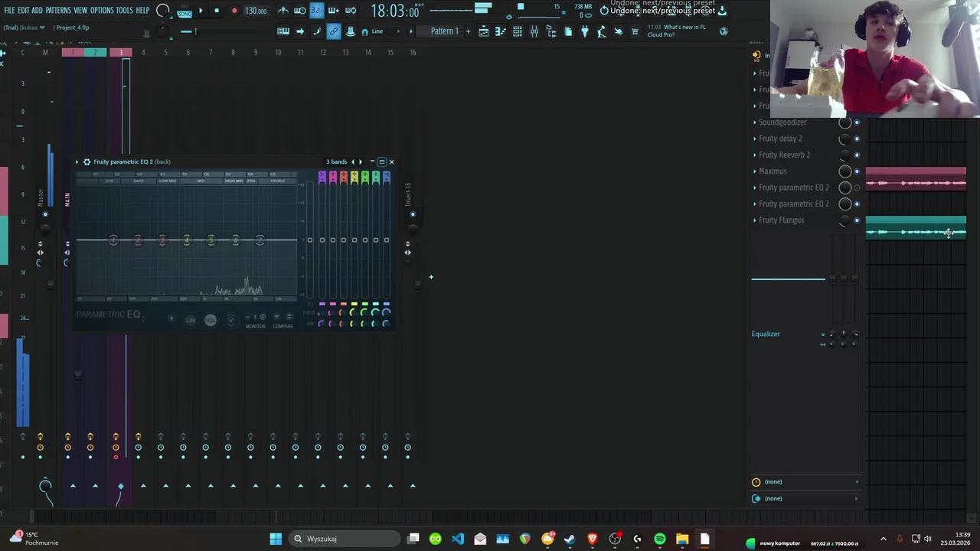This screenshot has height=551, width=980.
Task: Toggle the 3.2.1 countdown before recording
Action: click(316, 11)
